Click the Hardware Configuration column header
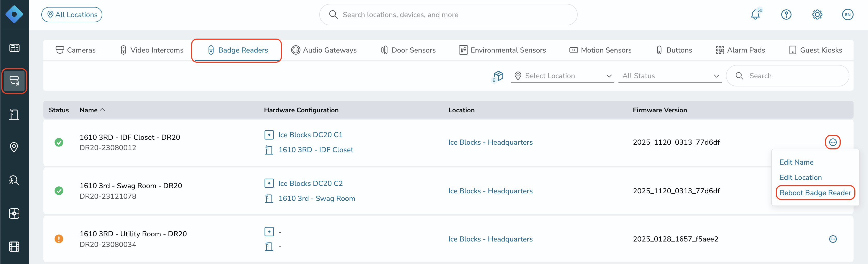 (x=301, y=110)
